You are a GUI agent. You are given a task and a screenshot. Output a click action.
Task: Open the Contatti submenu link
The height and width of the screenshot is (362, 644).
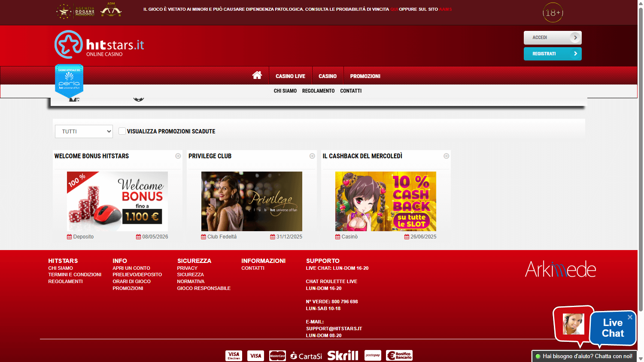(351, 91)
